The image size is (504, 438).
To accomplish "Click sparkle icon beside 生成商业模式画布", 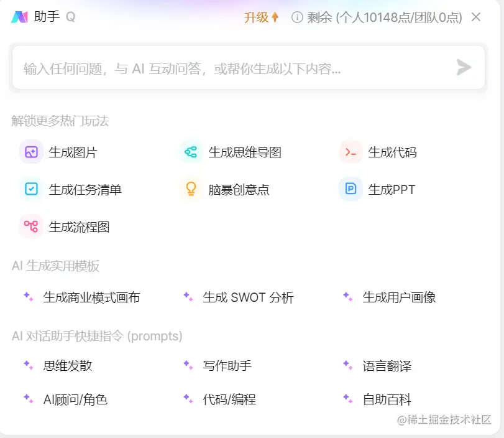I will tap(29, 296).
